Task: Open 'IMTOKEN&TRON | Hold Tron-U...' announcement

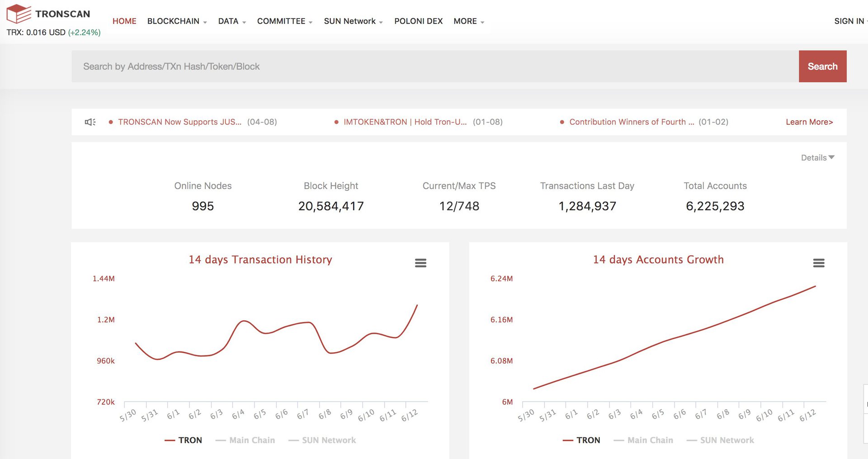Action: 405,122
